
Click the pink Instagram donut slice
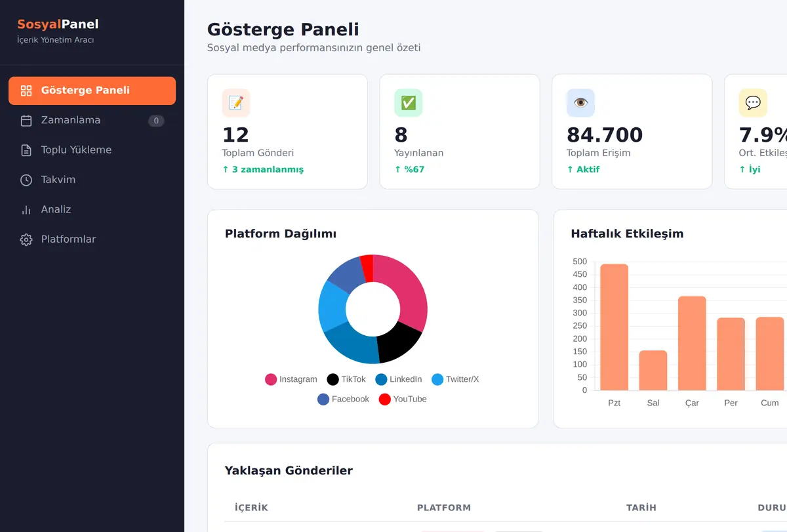(x=407, y=286)
